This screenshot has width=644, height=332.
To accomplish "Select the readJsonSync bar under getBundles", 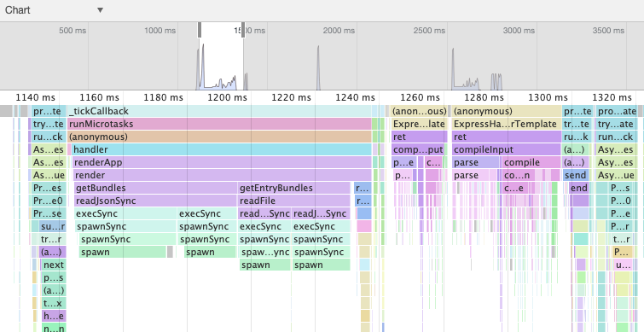I will (x=156, y=201).
